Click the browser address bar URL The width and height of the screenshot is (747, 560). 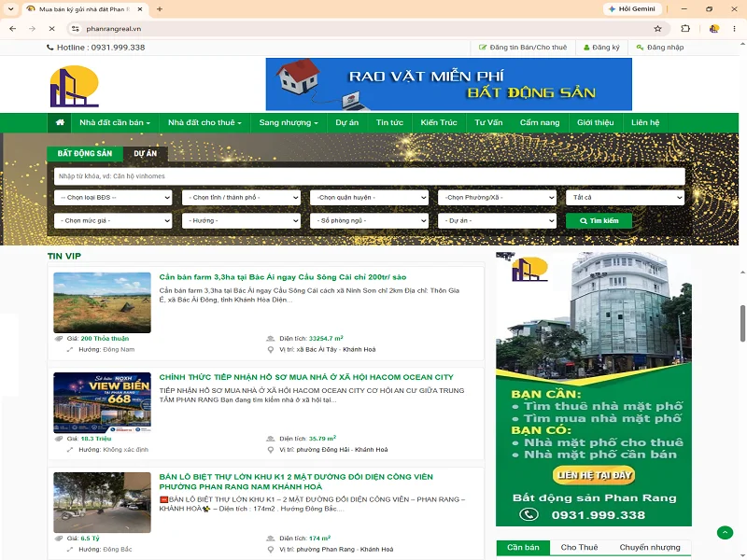point(113,29)
